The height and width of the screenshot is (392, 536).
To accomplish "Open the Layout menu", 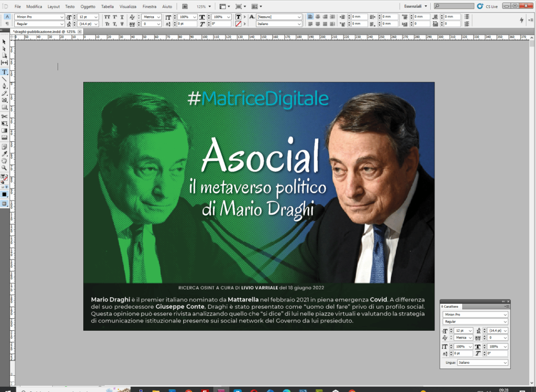I will pos(54,6).
